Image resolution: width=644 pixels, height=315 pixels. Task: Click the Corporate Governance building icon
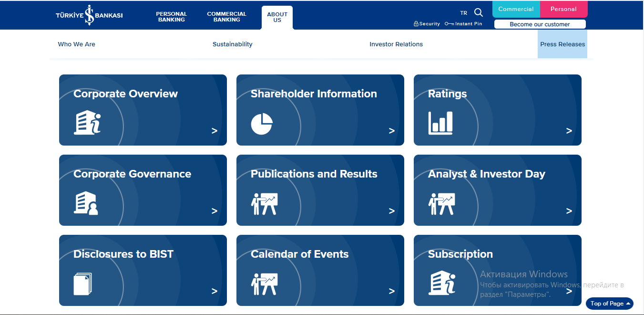[86, 203]
